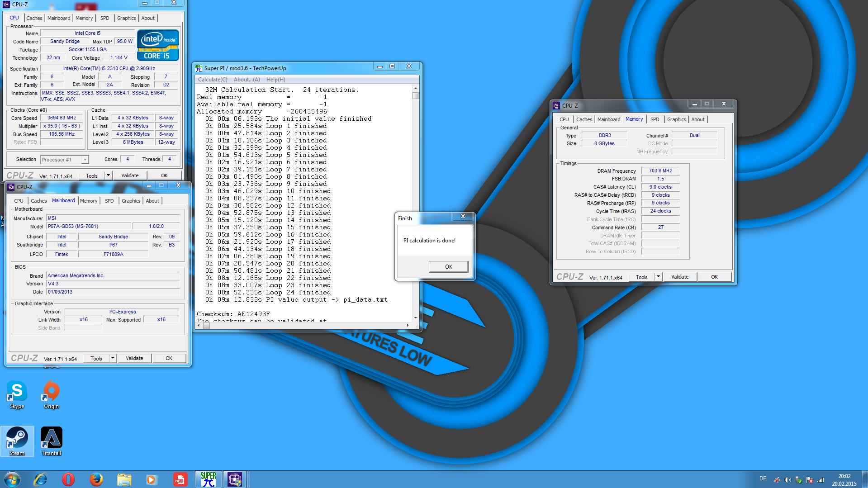Click the 'PI calculation is done!' message
Viewport: 868px width, 488px height.
point(429,241)
